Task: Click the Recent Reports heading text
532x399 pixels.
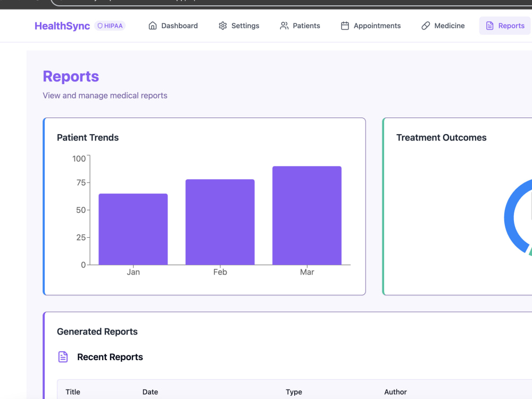Action: [110, 357]
